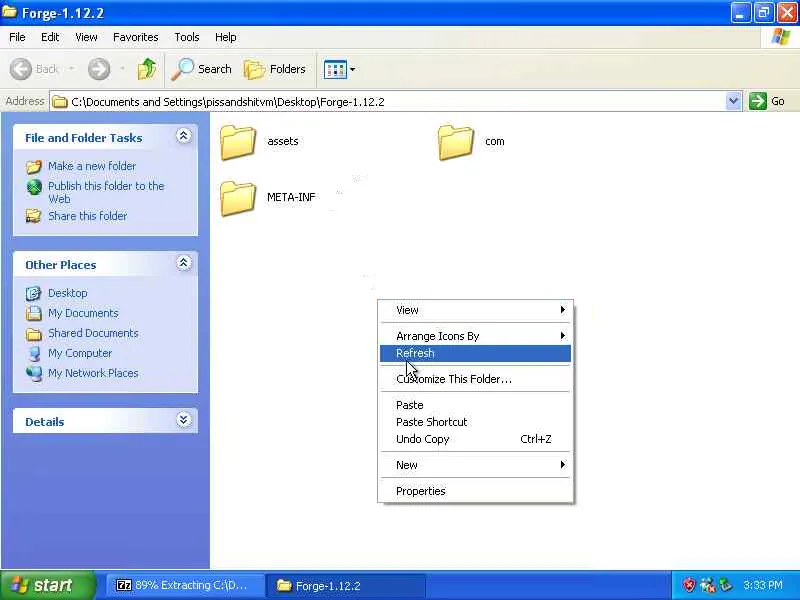The image size is (800, 600).
Task: Click the My Network Places icon
Action: [34, 373]
